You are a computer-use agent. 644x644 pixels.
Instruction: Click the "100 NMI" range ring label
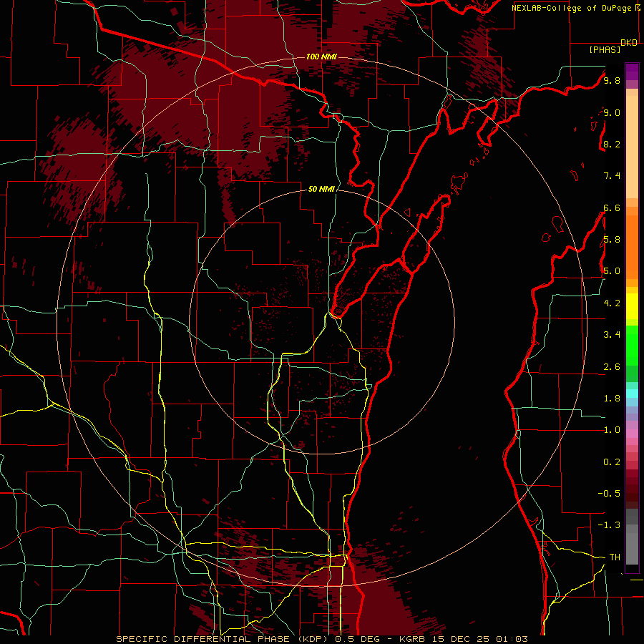point(321,57)
